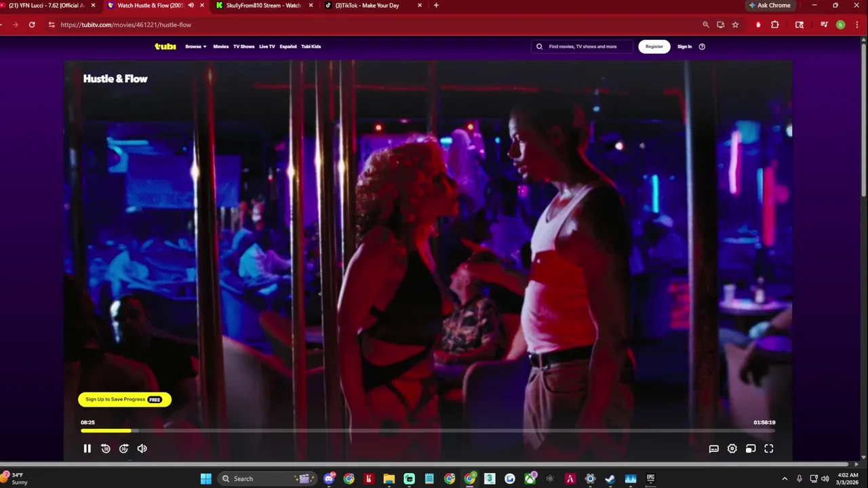The width and height of the screenshot is (868, 488).
Task: Mute the Tubi player volume
Action: (x=142, y=449)
